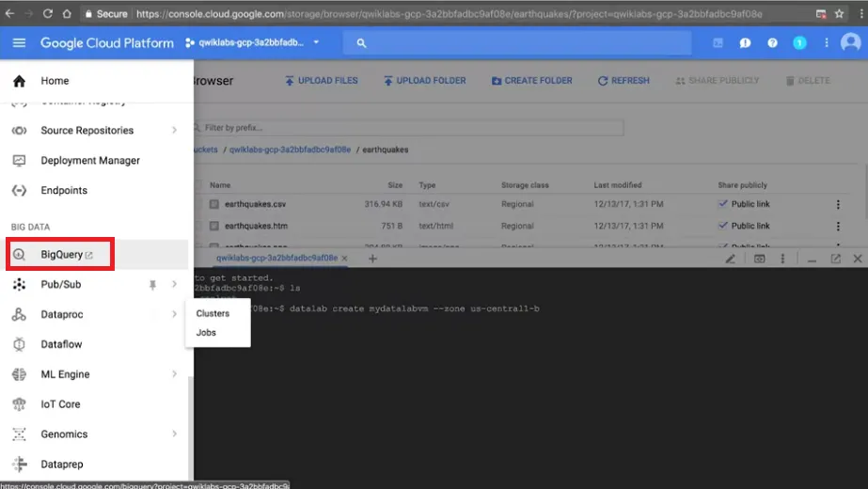
Task: Open earthquakes.csv file link
Action: tap(255, 204)
